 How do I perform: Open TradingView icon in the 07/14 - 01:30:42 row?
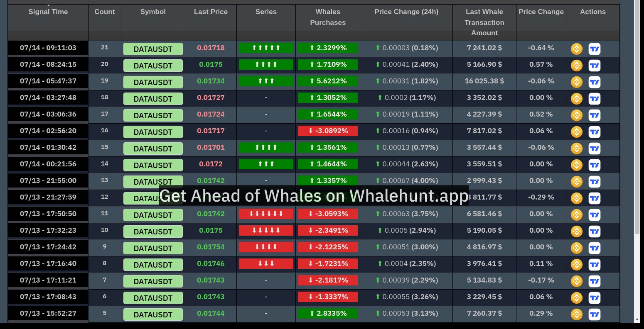pos(595,149)
